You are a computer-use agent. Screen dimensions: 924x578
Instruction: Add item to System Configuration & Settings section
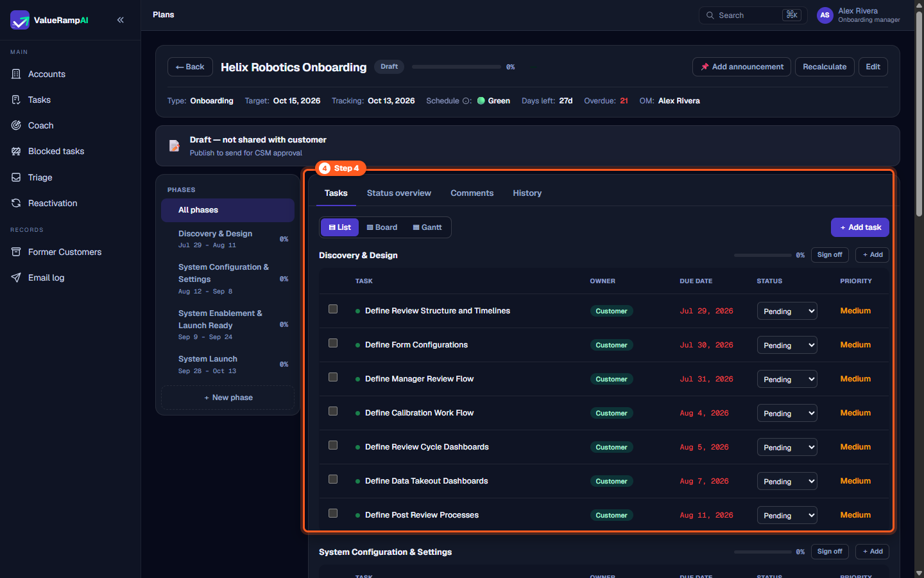(873, 552)
